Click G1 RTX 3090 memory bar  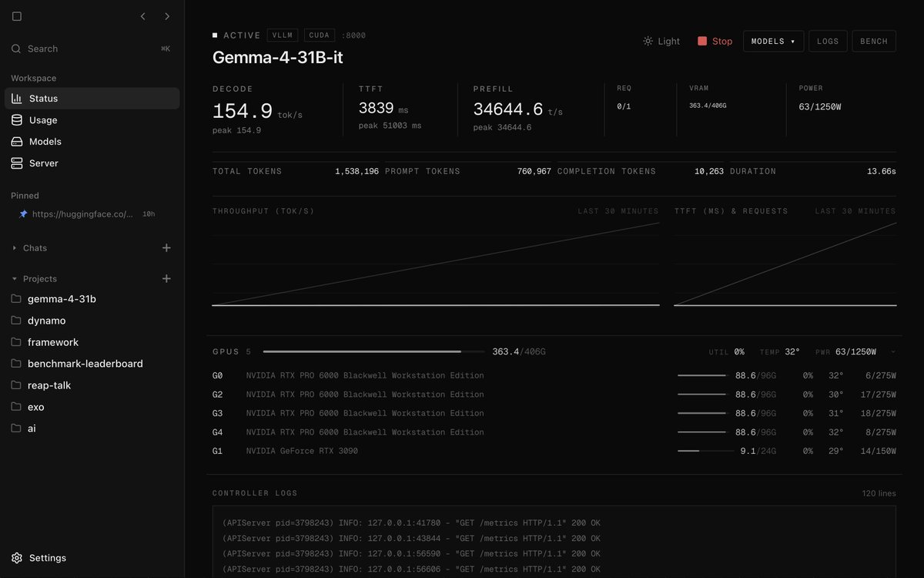[x=705, y=452]
